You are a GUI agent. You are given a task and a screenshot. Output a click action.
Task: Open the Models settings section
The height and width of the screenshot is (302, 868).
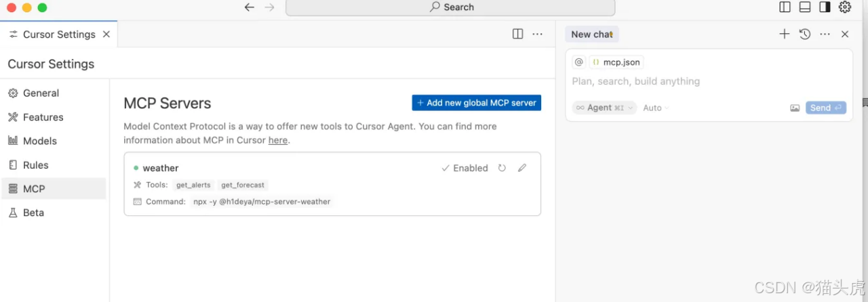click(54, 141)
